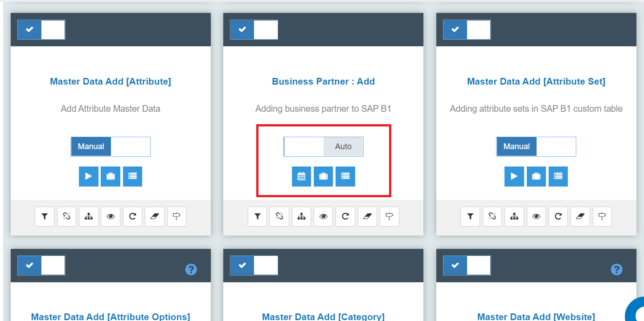Image resolution: width=644 pixels, height=321 pixels.
Task: Toggle enable switch atop Master Data Add [Attribute] card
Action: [41, 30]
